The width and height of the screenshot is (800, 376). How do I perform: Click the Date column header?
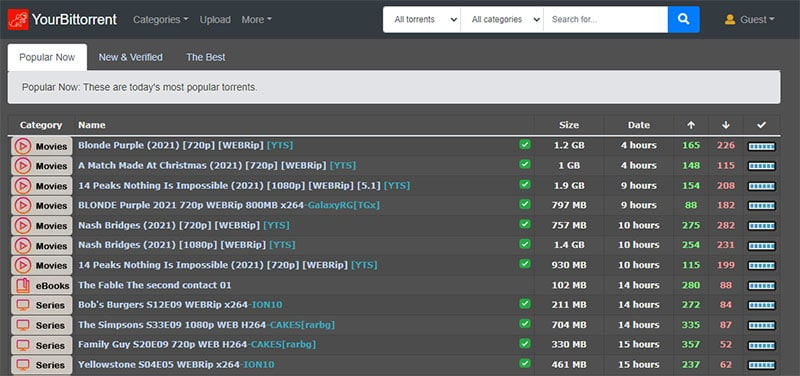pyautogui.click(x=639, y=125)
